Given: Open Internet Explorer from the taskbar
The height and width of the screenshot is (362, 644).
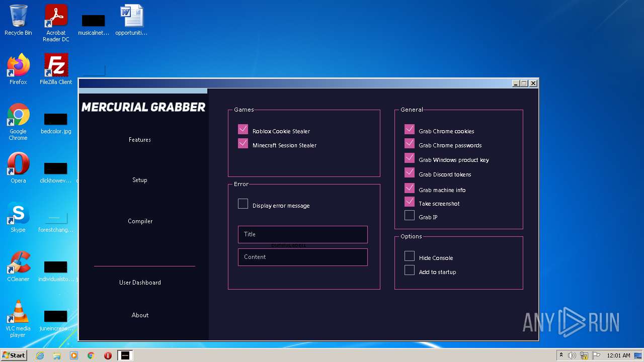Looking at the screenshot, I should click(40, 355).
